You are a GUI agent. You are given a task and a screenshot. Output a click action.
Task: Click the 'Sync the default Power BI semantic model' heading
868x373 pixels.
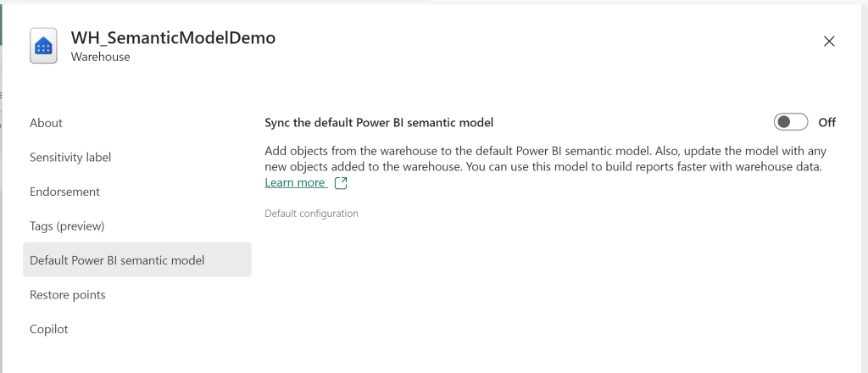tap(379, 122)
